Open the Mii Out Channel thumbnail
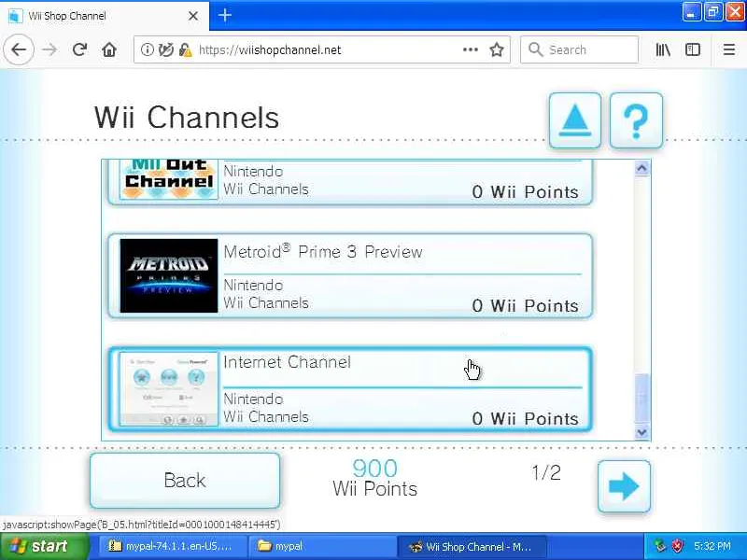The width and height of the screenshot is (747, 560). pyautogui.click(x=169, y=179)
